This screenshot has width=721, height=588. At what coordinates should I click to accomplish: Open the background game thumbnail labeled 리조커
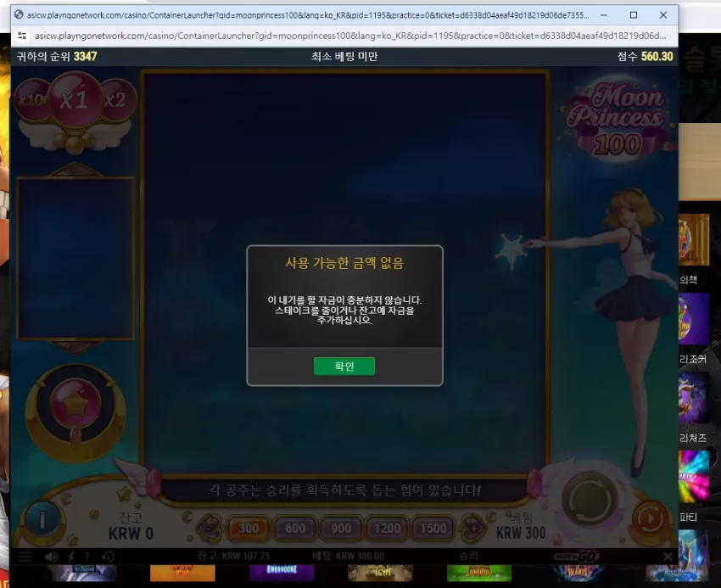[x=693, y=319]
